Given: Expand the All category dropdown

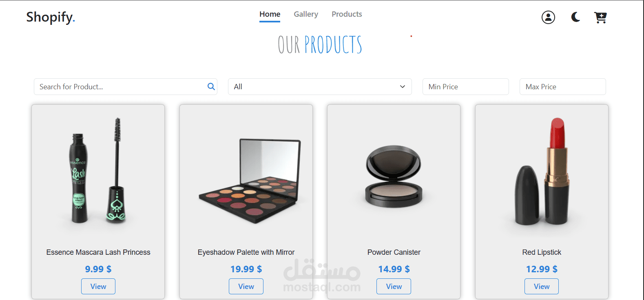Looking at the screenshot, I should tap(320, 86).
